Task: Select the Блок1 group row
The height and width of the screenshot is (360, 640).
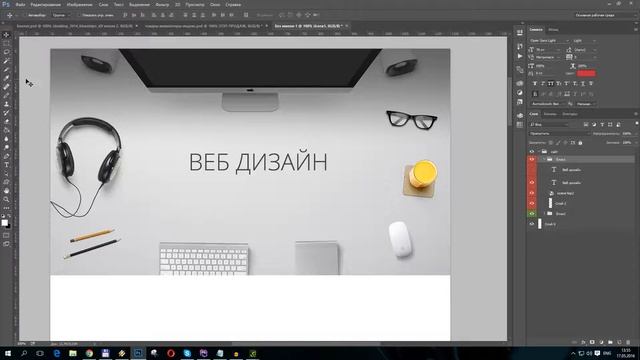Action: click(585, 160)
